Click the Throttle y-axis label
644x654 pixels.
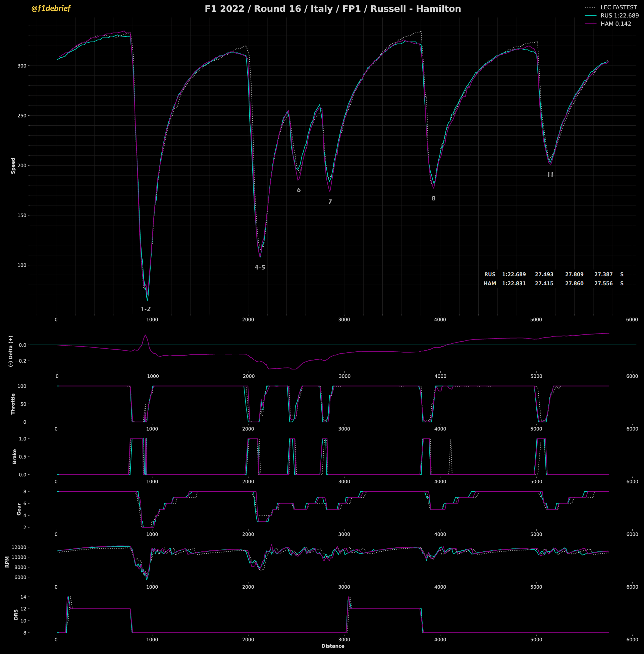(13, 404)
